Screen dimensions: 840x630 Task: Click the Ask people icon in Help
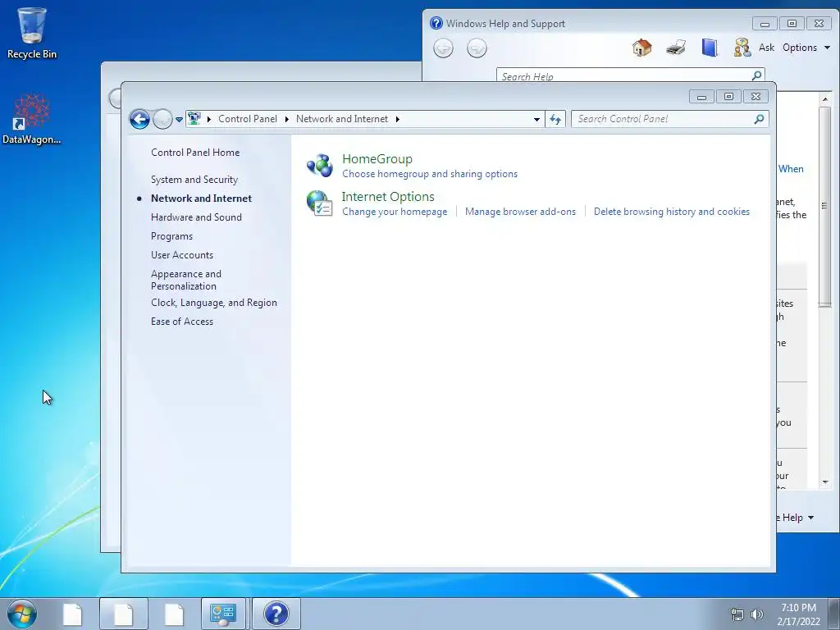(x=742, y=48)
